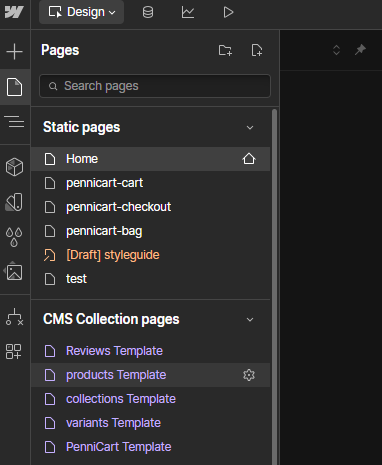Open the Add elements plus panel

pyautogui.click(x=14, y=52)
